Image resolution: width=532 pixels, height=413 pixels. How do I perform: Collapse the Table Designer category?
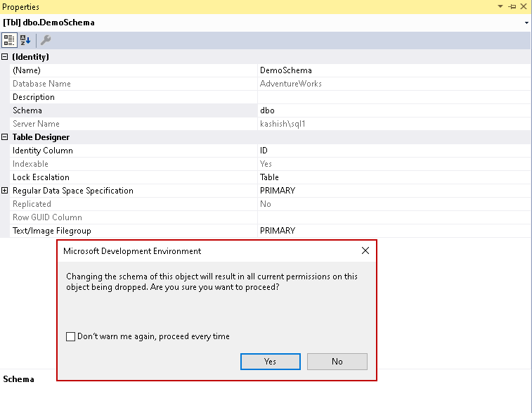5,137
